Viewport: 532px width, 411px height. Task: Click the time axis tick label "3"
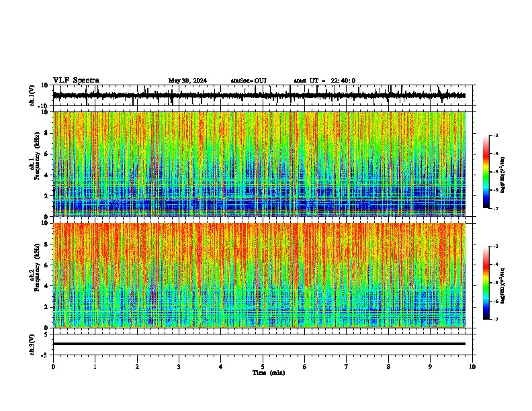pos(179,367)
